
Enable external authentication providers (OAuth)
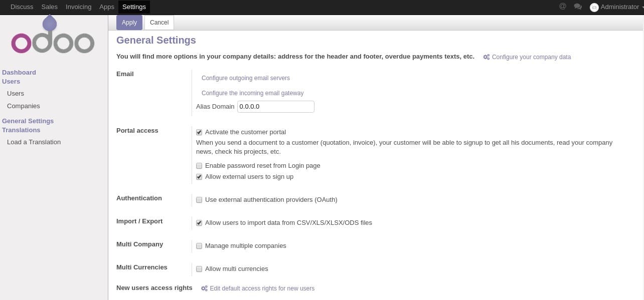199,200
